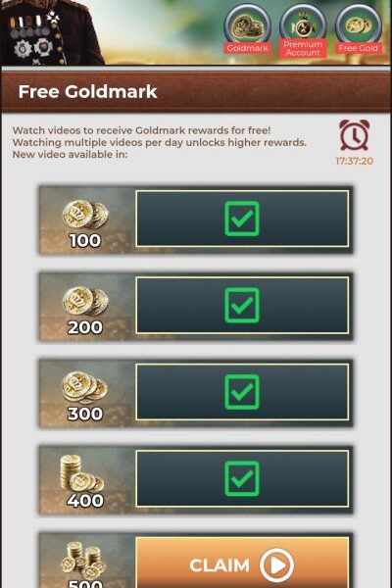Click the 300 Goldmark coin icon
392x588 pixels.
[x=85, y=387]
